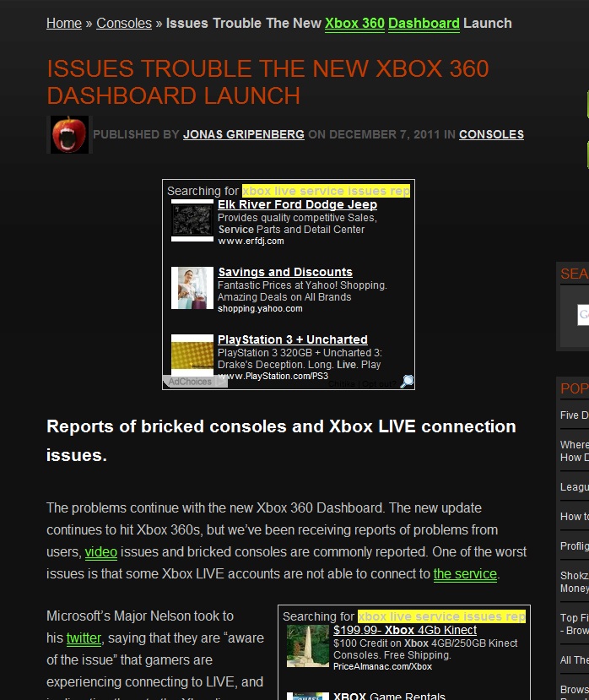Click the green Xbox 360 breadcrumb link
The height and width of the screenshot is (700, 589).
click(354, 23)
